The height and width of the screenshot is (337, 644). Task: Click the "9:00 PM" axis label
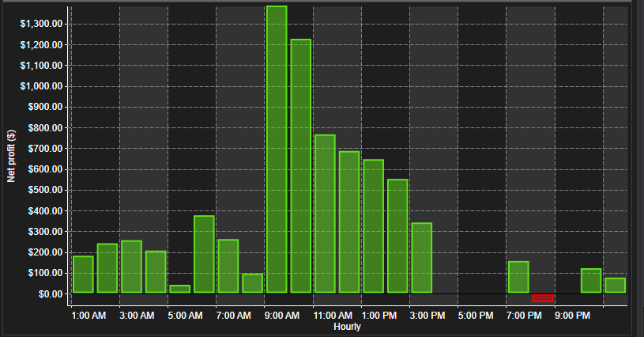coord(573,316)
